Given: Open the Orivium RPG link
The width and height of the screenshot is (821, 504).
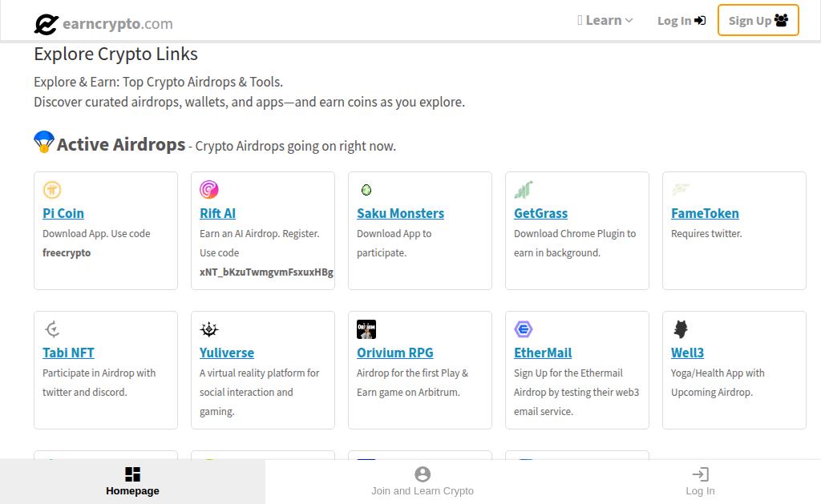Looking at the screenshot, I should [395, 353].
